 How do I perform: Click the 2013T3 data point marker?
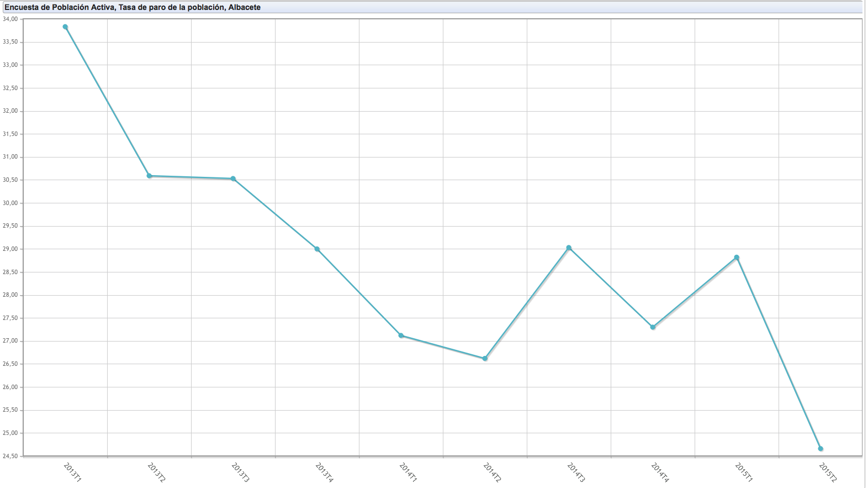(x=233, y=179)
